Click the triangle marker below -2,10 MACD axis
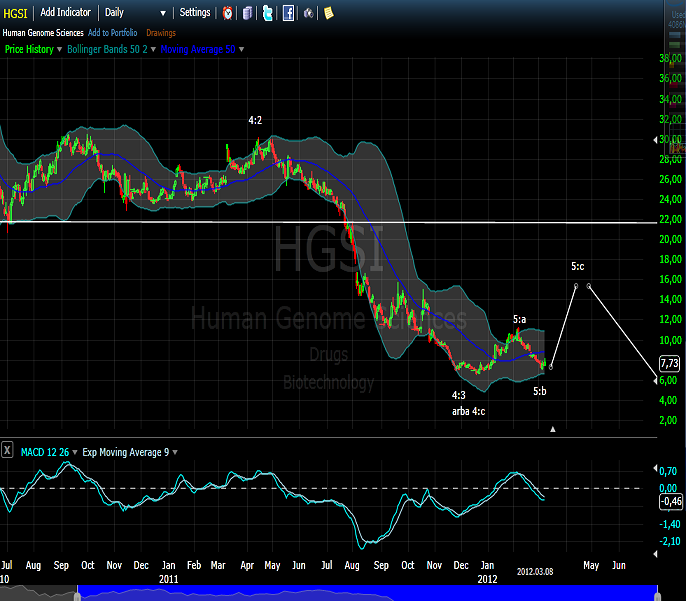The image size is (686, 601). coord(655,554)
